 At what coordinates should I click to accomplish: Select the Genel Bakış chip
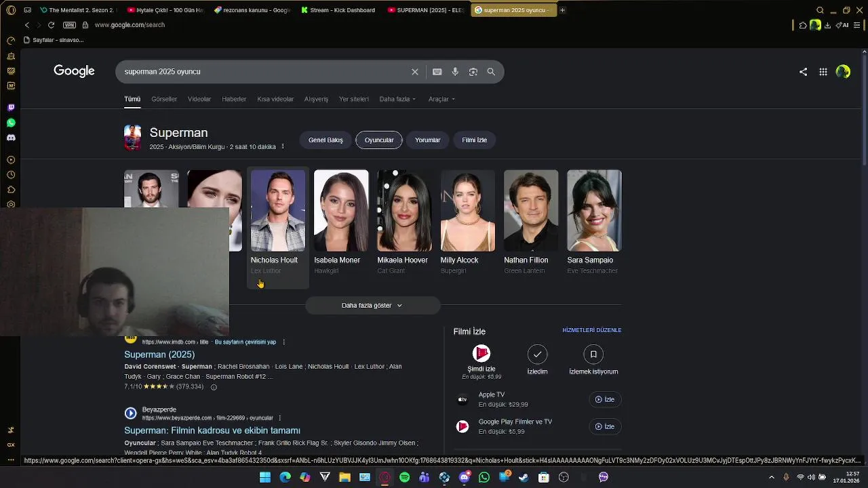[x=325, y=140]
